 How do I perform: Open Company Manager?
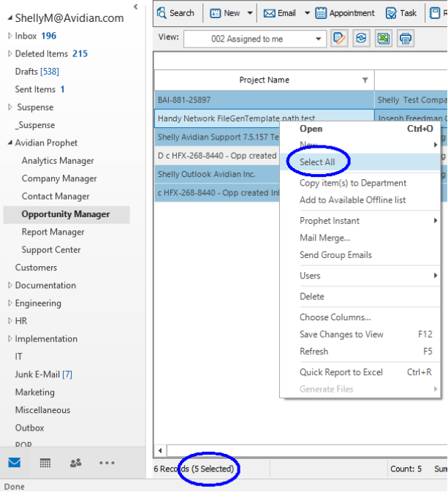tap(59, 178)
